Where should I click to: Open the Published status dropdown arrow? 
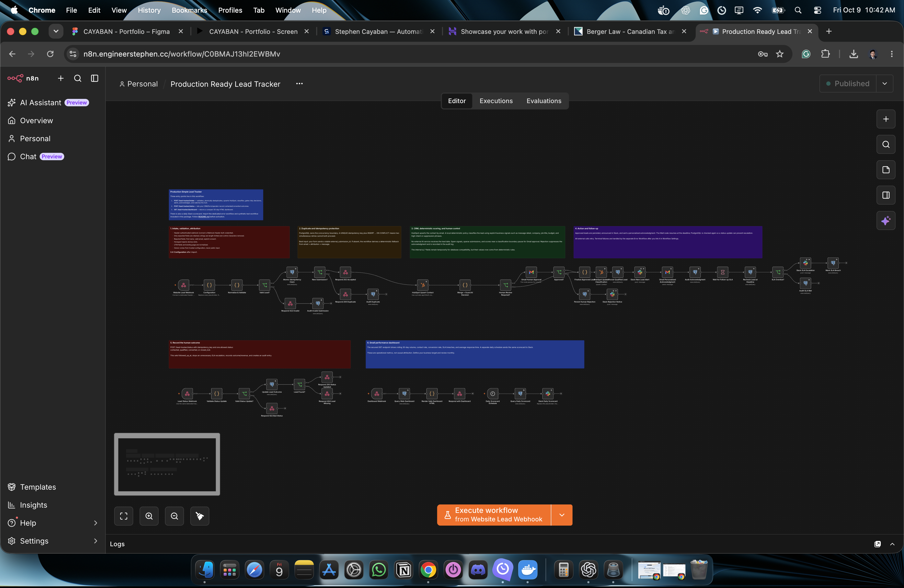885,84
